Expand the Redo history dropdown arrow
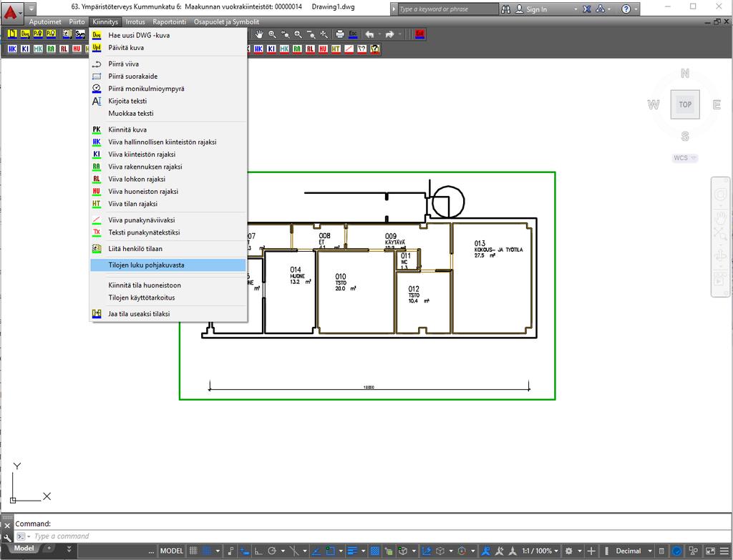The image size is (733, 560). click(399, 34)
